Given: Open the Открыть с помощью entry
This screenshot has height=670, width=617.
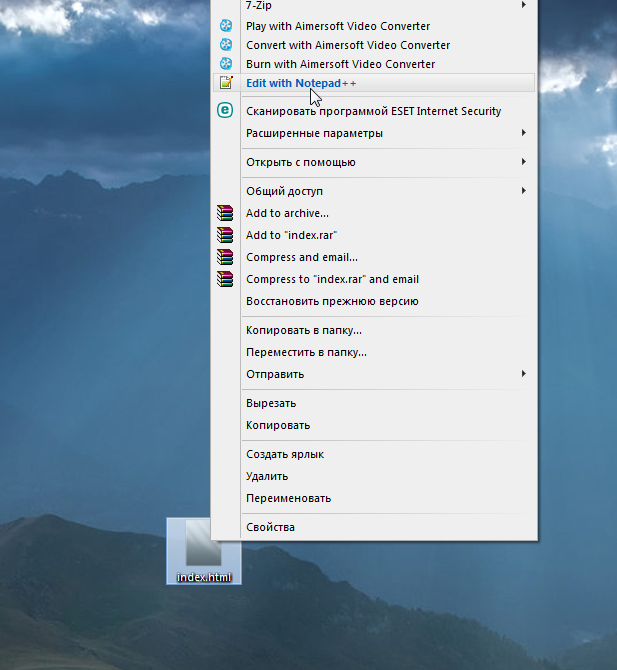Looking at the screenshot, I should tap(374, 162).
